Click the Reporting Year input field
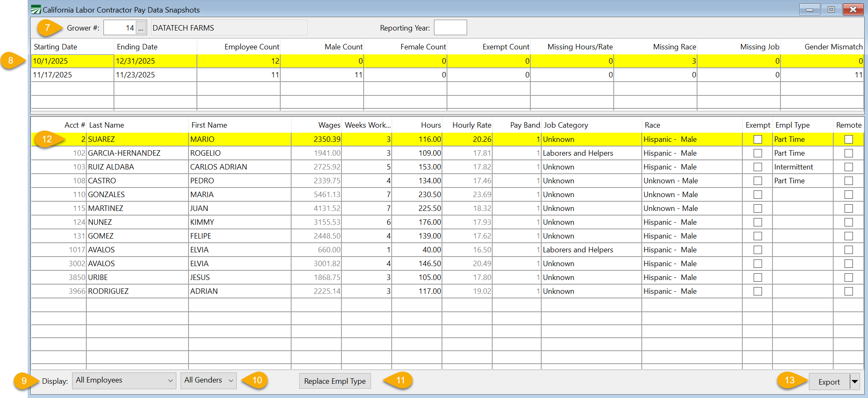The width and height of the screenshot is (868, 398). point(450,28)
